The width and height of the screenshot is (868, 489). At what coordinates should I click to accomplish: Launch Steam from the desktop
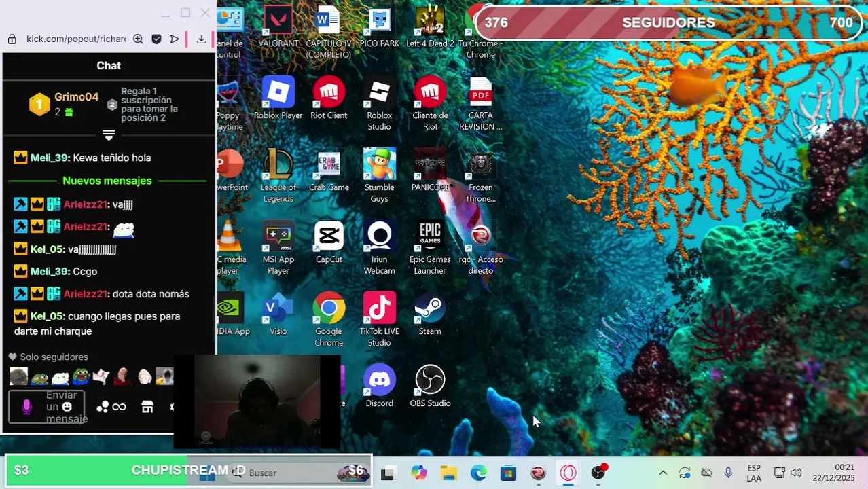430,315
